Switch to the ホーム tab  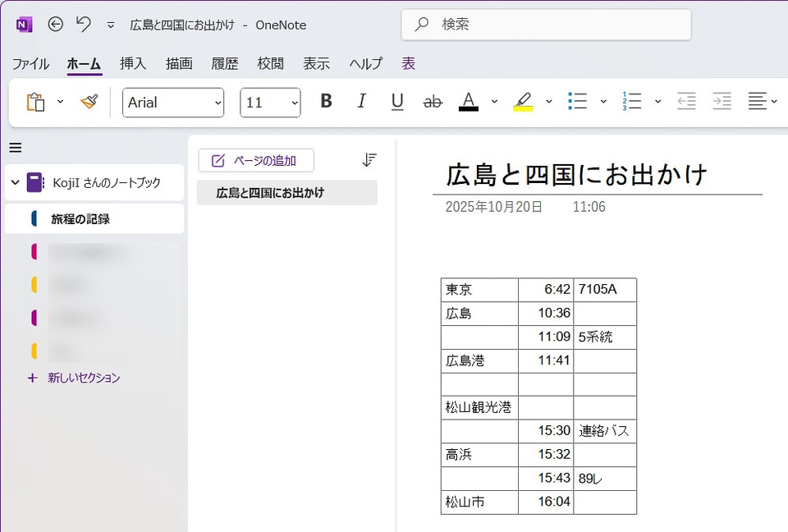point(84,64)
